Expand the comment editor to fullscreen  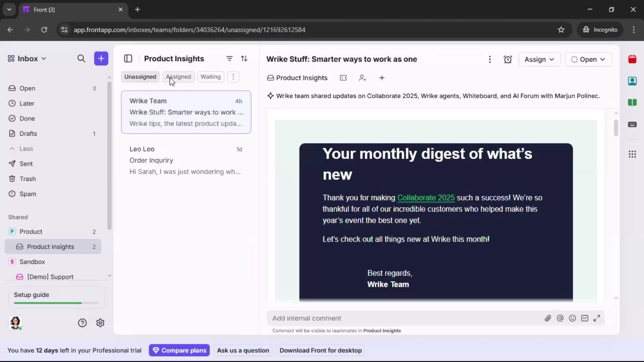(x=597, y=318)
